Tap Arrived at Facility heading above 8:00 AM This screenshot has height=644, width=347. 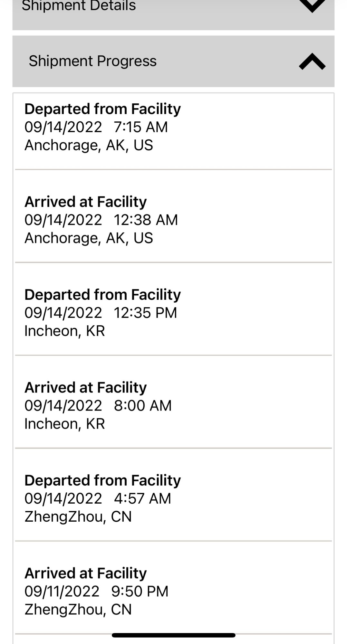85,387
